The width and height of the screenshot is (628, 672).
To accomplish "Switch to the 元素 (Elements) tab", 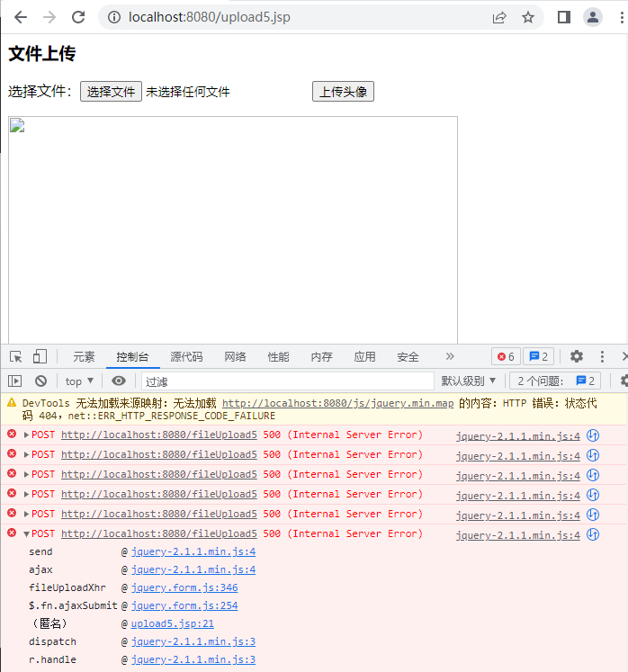I will pyautogui.click(x=84, y=356).
